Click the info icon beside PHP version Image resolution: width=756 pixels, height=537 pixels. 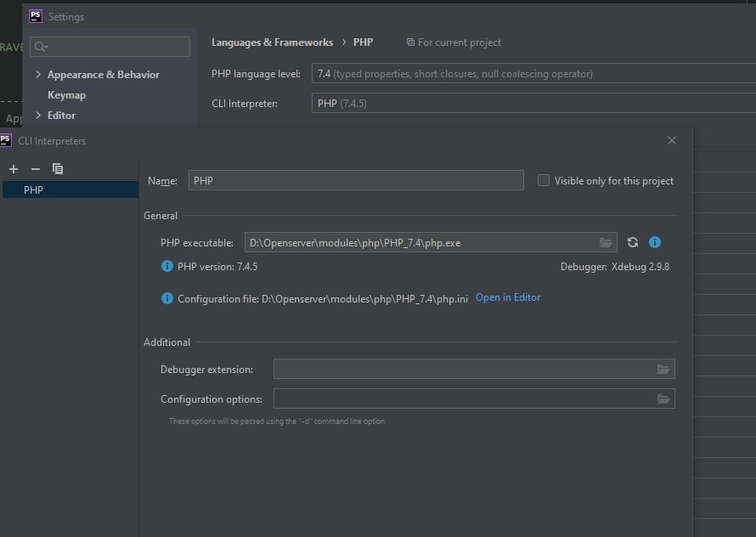coord(166,266)
